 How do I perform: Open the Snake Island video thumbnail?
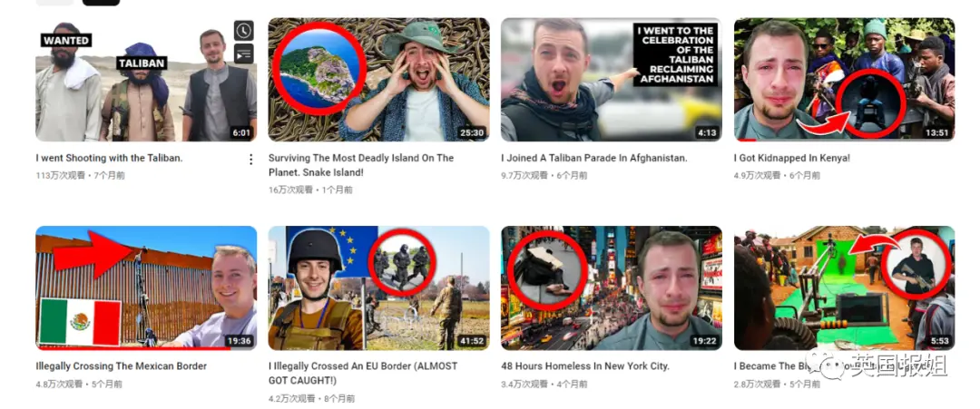point(378,79)
